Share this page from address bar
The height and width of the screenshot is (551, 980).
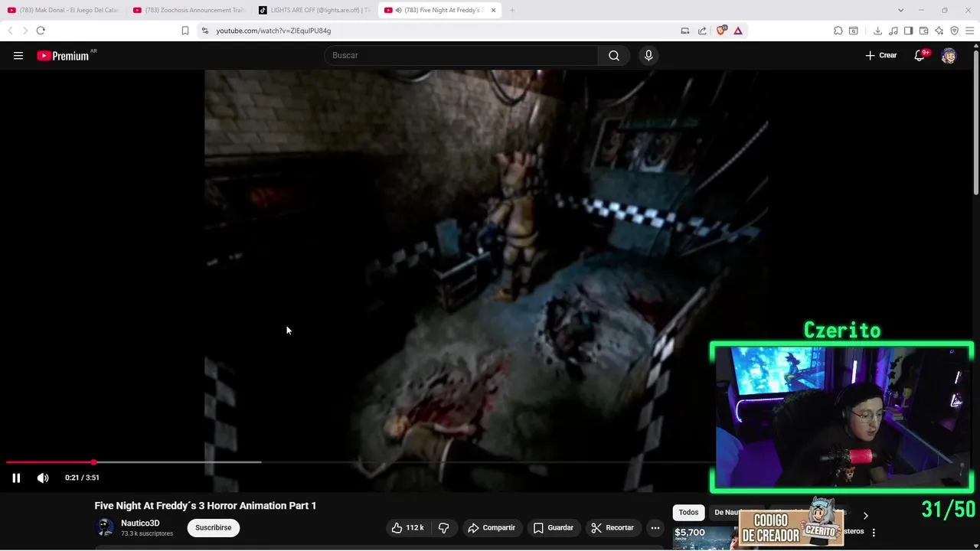pos(702,31)
